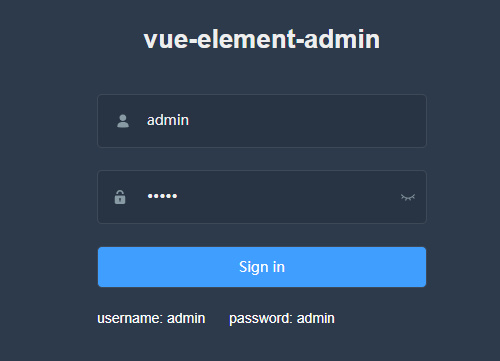Click the typed admin text in the first field
This screenshot has width=500, height=361.
[x=168, y=120]
